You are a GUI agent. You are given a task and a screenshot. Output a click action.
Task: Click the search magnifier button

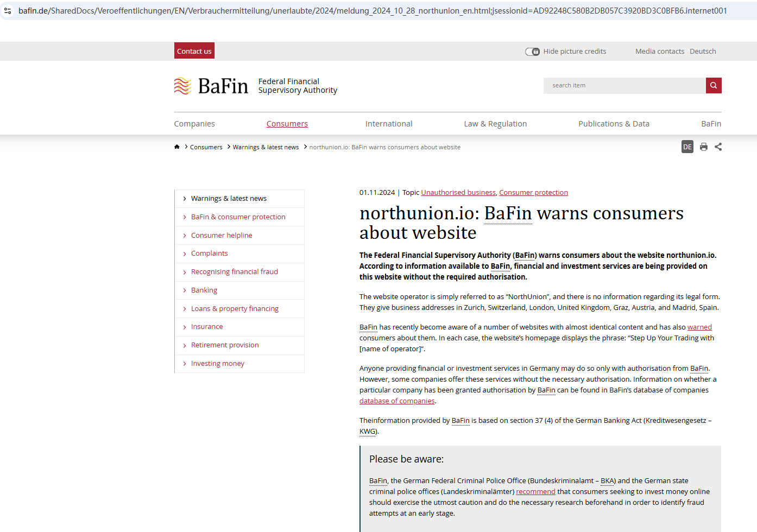click(x=714, y=85)
